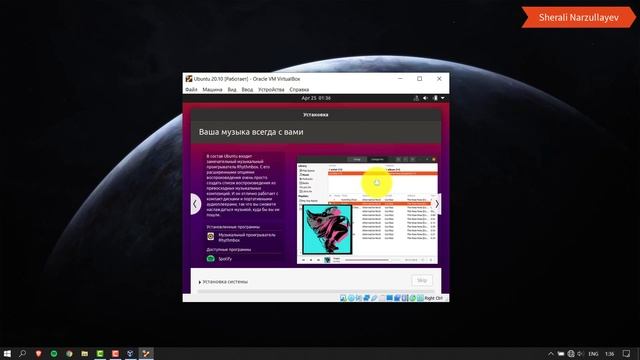640x360 pixels.
Task: Click the shared folders status icon
Action: [382, 298]
